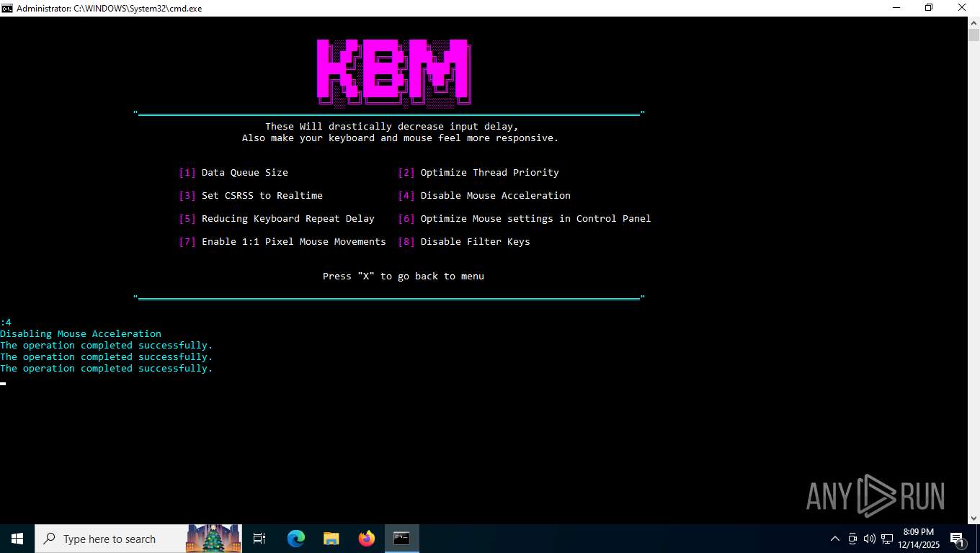This screenshot has width=980, height=553.
Task: Click the holiday search highlight image
Action: point(213,539)
